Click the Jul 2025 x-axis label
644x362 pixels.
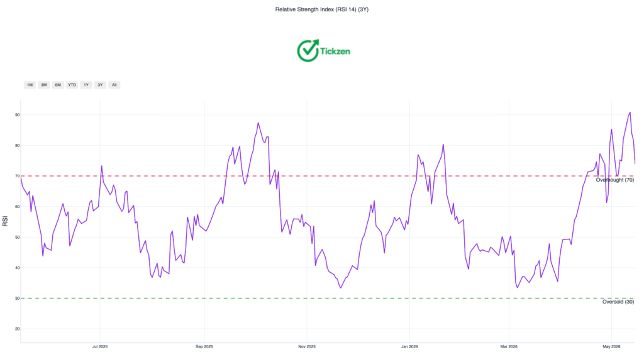point(100,347)
